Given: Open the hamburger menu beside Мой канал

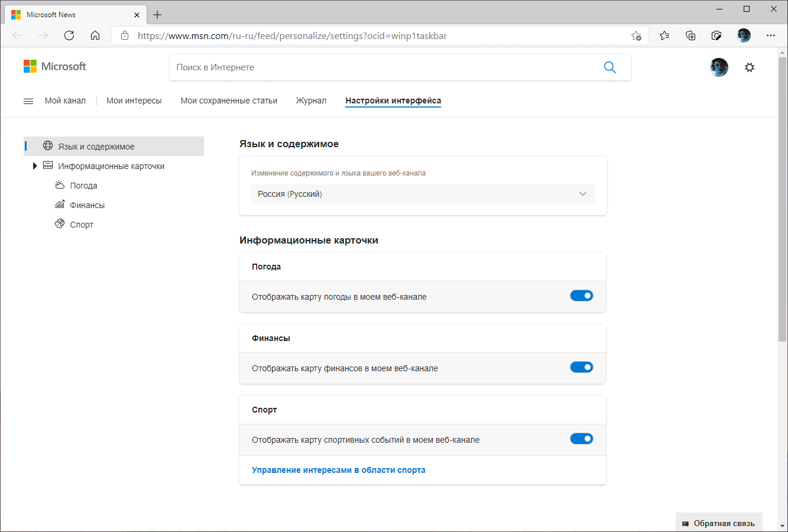Looking at the screenshot, I should 28,101.
